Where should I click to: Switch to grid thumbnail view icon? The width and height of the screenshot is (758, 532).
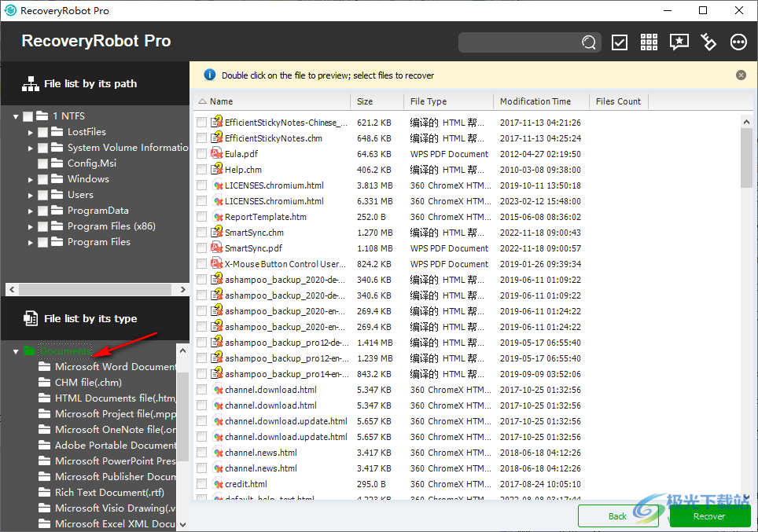[x=649, y=42]
